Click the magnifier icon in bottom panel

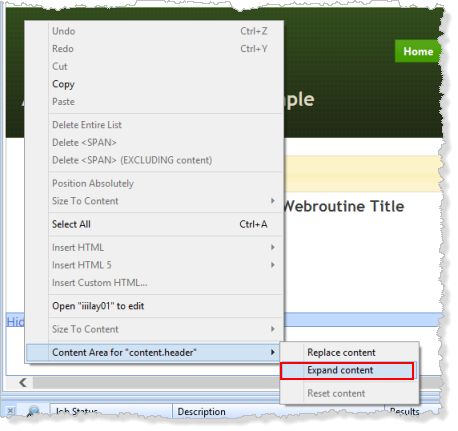(x=33, y=411)
